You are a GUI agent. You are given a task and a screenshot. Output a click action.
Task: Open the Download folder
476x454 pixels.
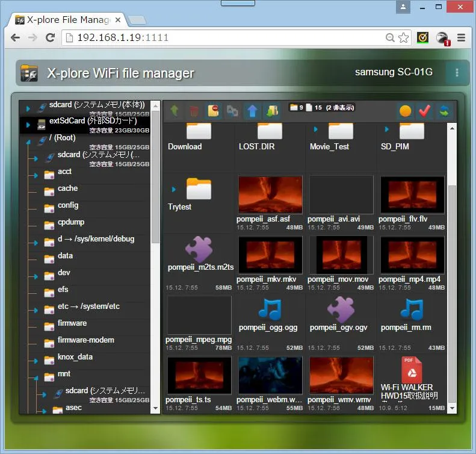coord(199,131)
